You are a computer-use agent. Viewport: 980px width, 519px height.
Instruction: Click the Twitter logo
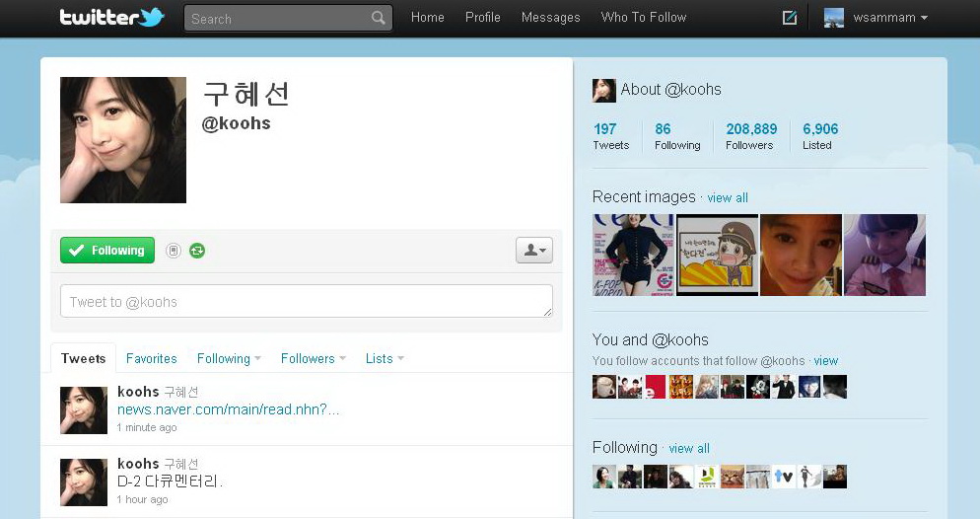coord(111,17)
